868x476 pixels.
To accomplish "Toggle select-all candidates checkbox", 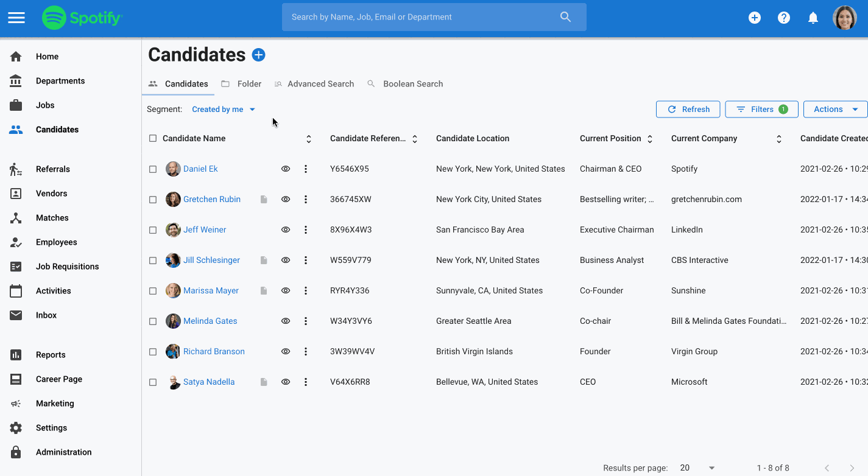I will [153, 138].
